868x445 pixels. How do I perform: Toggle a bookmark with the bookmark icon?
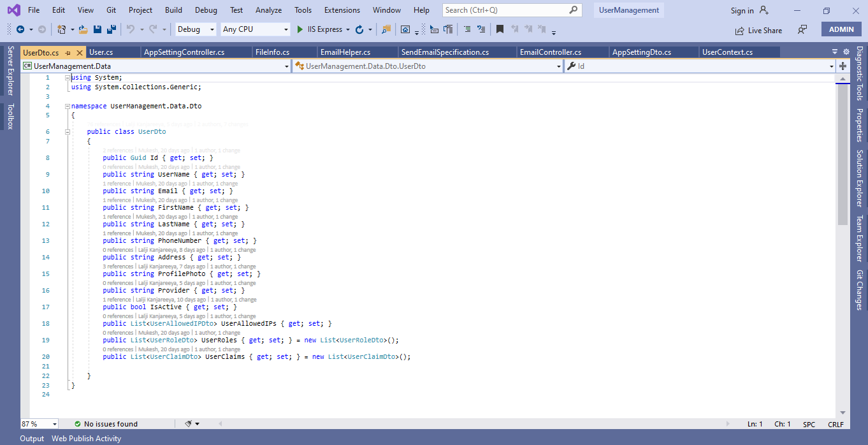500,29
